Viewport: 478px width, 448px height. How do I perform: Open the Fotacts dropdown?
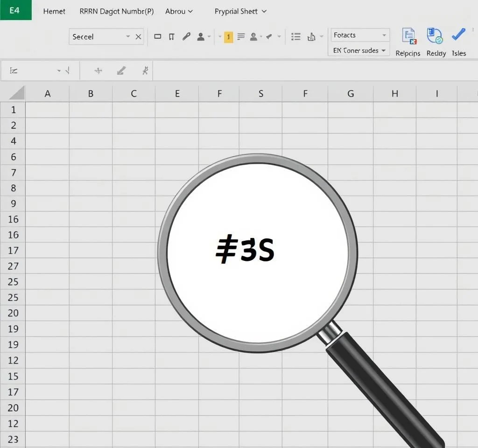(x=360, y=35)
